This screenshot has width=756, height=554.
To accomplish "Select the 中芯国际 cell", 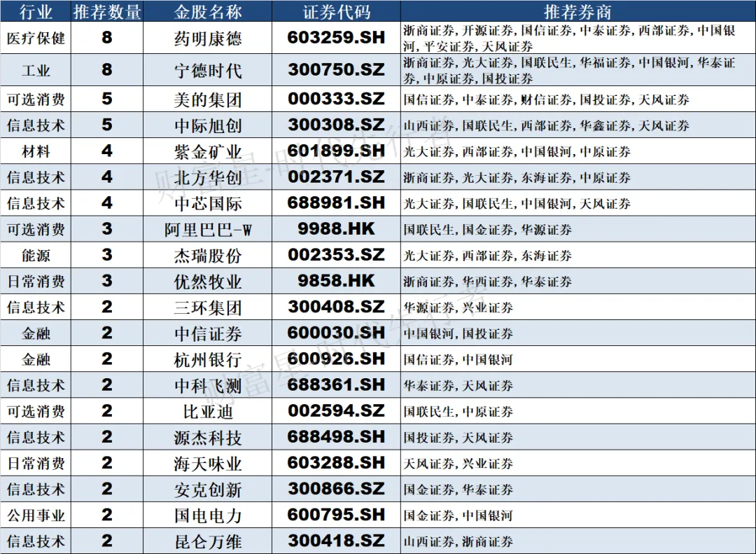I will point(207,204).
